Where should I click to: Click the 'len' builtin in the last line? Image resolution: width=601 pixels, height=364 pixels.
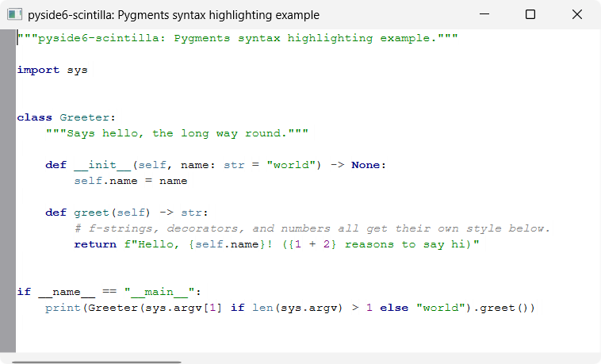(262, 308)
